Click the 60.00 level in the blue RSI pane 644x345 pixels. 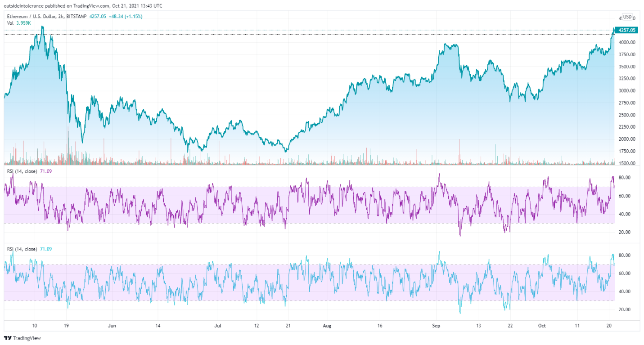(624, 273)
